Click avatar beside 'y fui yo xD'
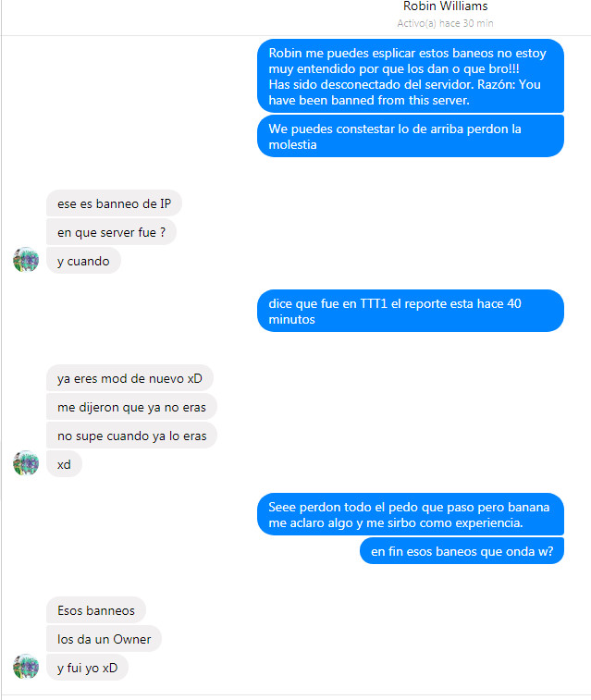This screenshot has height=700, width=591. point(26,667)
